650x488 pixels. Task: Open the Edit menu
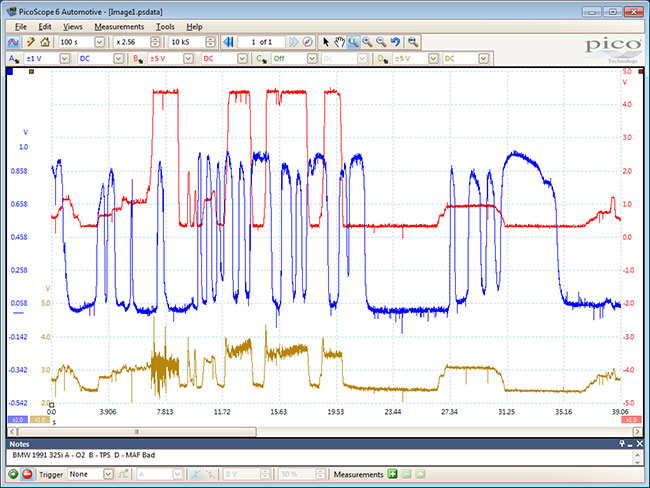click(45, 27)
